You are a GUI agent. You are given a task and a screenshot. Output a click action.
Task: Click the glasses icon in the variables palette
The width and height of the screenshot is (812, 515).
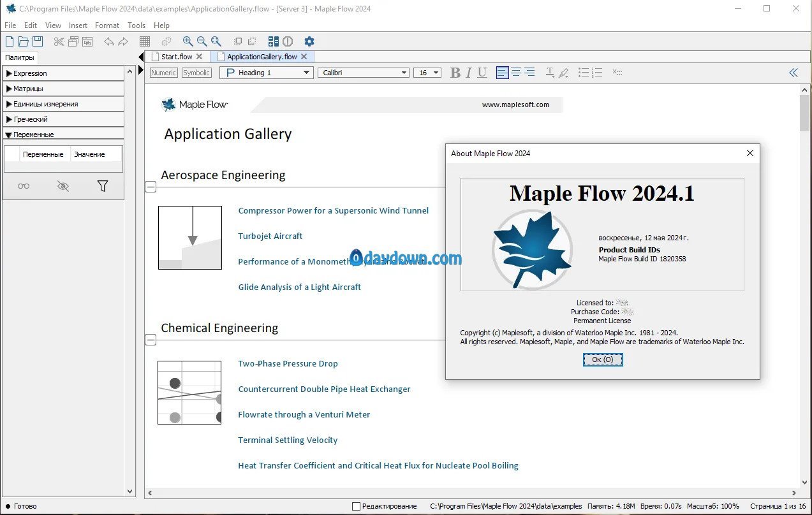pyautogui.click(x=24, y=186)
